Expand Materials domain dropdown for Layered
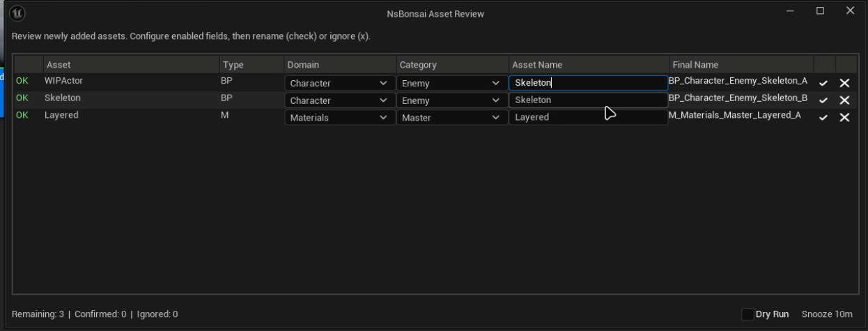Image resolution: width=868 pixels, height=331 pixels. [339, 118]
